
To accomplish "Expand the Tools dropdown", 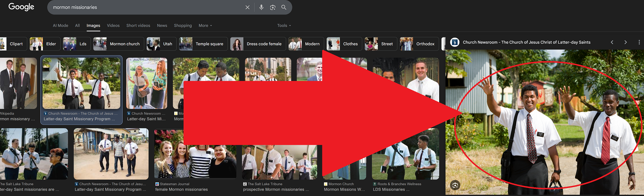I will point(284,26).
